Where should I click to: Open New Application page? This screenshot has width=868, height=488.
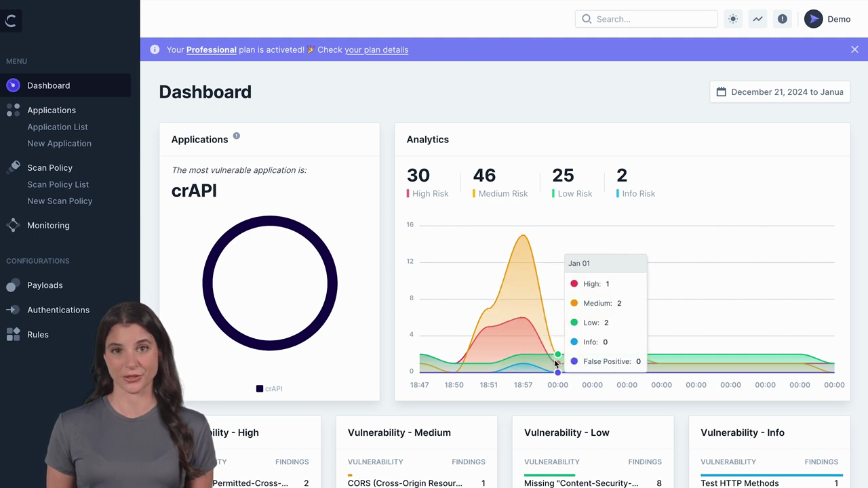tap(59, 143)
